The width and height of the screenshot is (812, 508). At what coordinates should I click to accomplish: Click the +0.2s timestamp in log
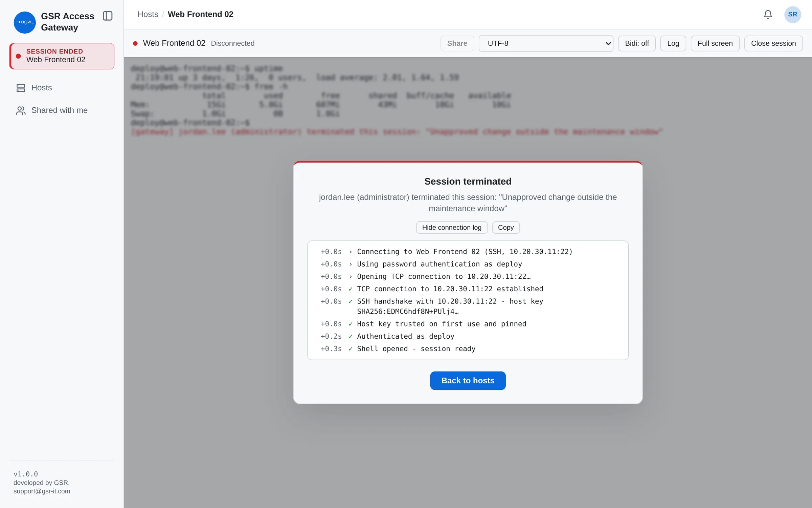pos(331,336)
